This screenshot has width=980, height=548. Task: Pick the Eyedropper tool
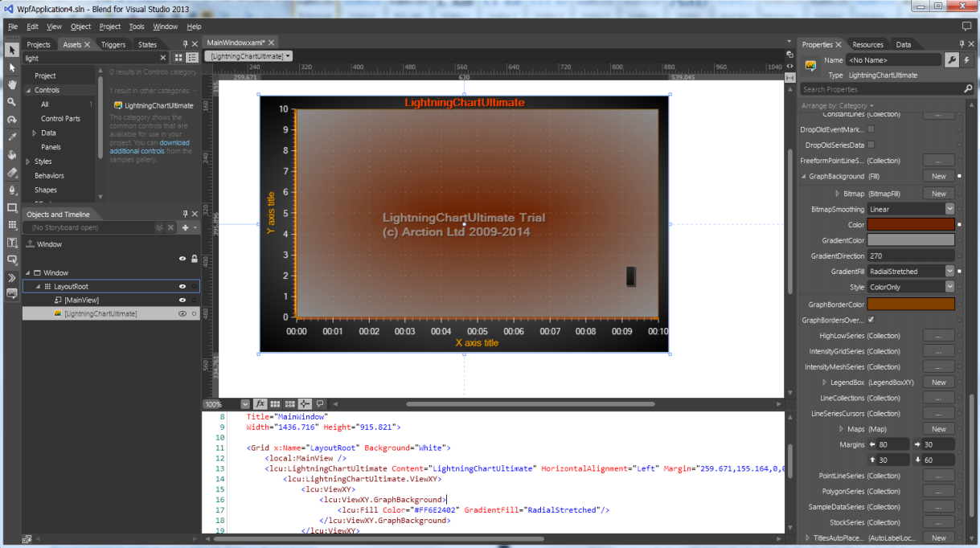click(11, 137)
